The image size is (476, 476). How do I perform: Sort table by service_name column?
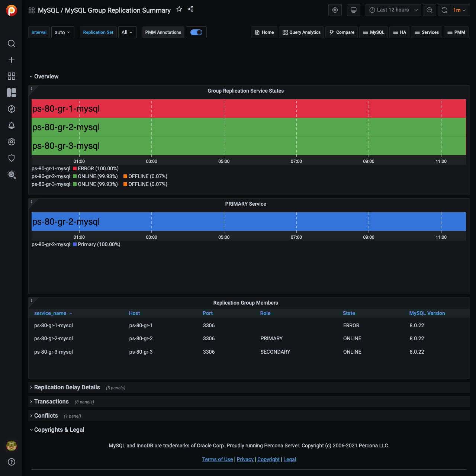tap(50, 313)
